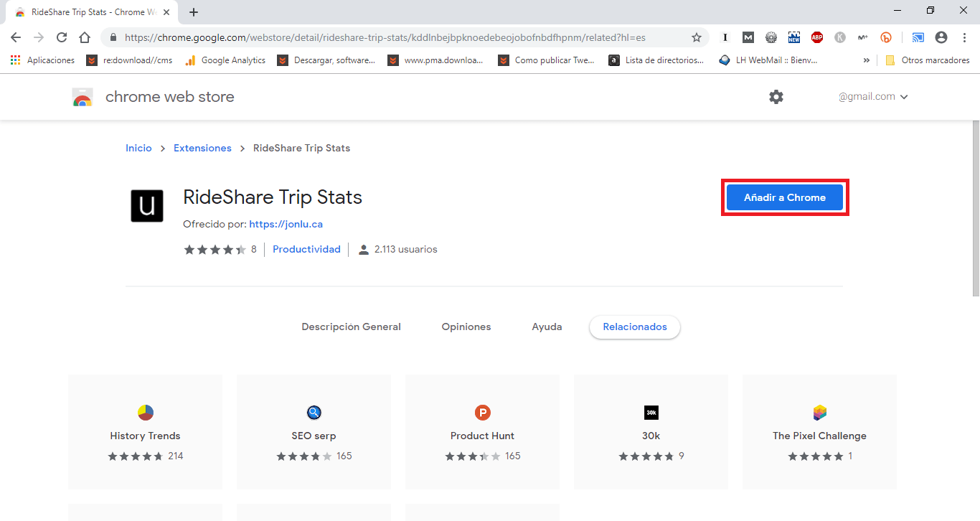Open the Aplicaciones apps shortcut
The height and width of the screenshot is (521, 980).
click(43, 60)
